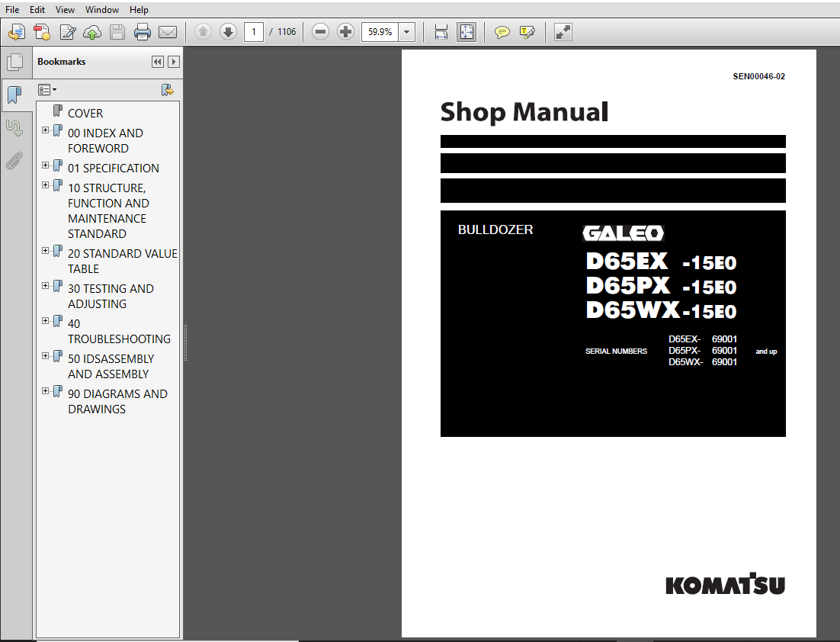Collapse the bookmarks pane with double arrow
Screen dimensions: 840x642
pyautogui.click(x=158, y=63)
